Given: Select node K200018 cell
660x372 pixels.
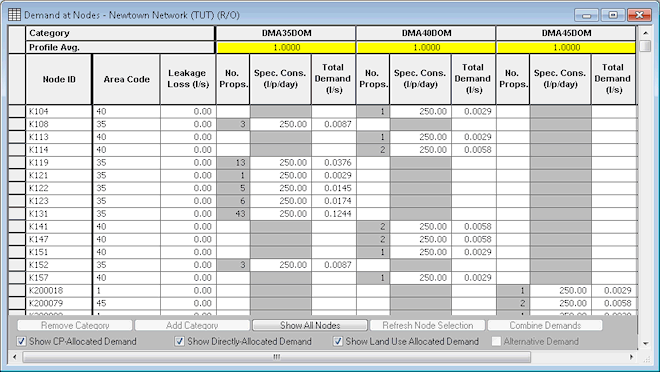Looking at the screenshot, I should click(x=59, y=290).
